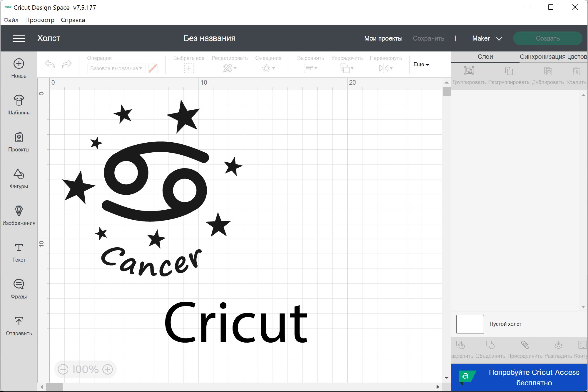The height and width of the screenshot is (392, 588).
Task: Click the Разгладить flatten icon
Action: [558, 345]
